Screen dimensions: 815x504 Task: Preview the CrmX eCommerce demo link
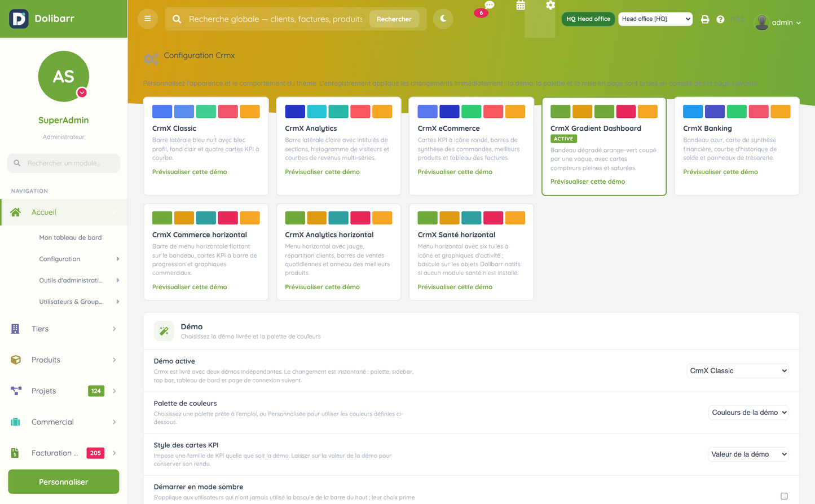[455, 172]
